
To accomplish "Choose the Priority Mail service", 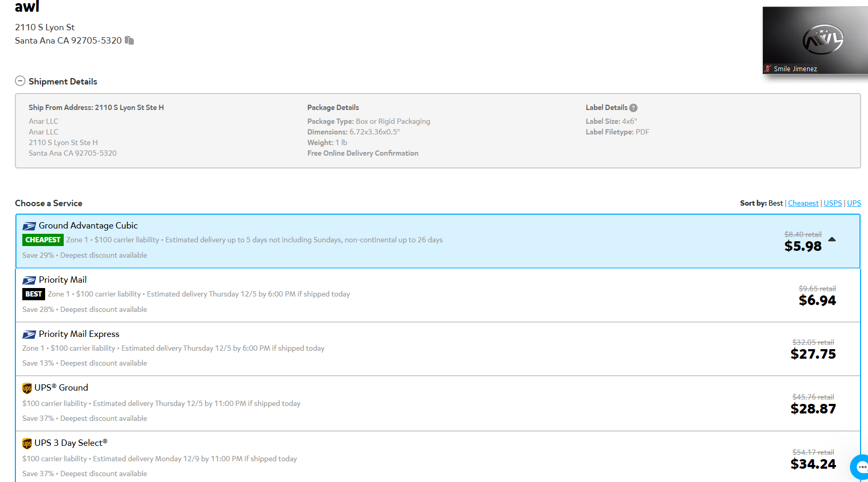I will [438, 295].
